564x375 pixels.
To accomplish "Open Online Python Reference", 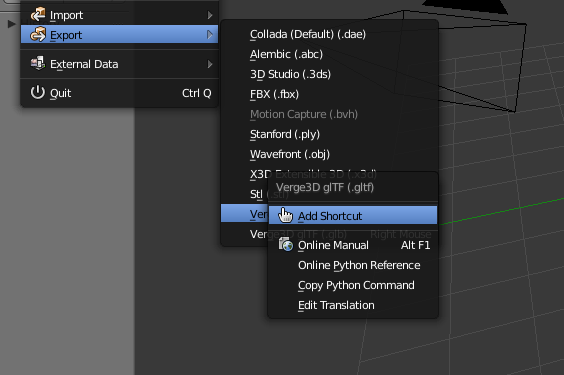I will [x=353, y=265].
